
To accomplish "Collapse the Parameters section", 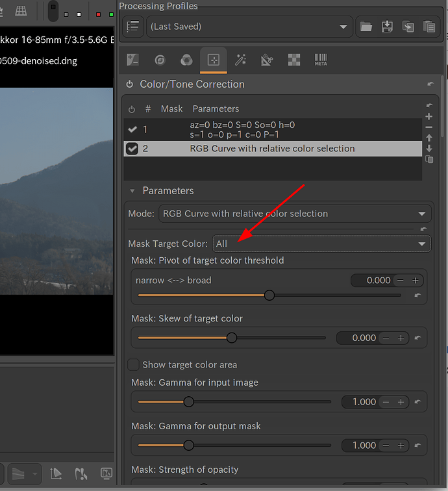I will 133,191.
